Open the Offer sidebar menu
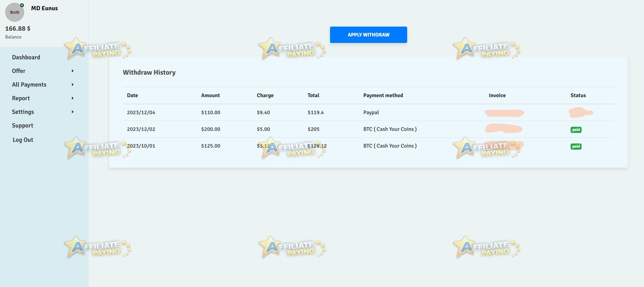This screenshot has width=644, height=287. [19, 71]
